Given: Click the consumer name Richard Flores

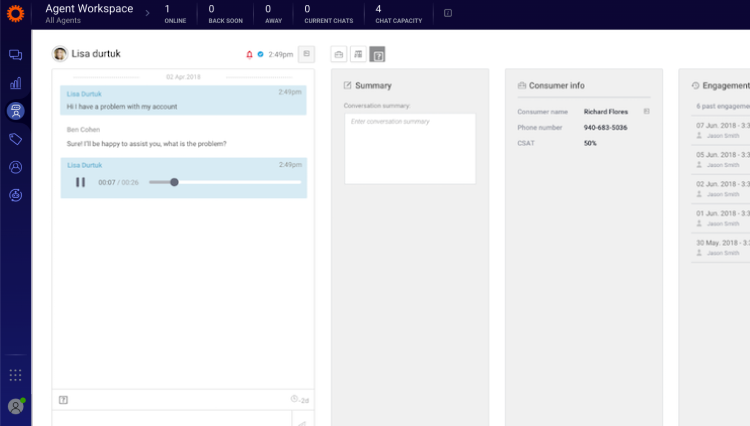Looking at the screenshot, I should 606,111.
